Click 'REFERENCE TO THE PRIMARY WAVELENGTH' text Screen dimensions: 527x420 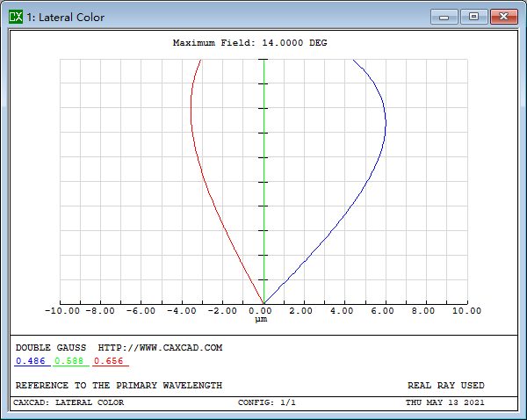point(119,386)
